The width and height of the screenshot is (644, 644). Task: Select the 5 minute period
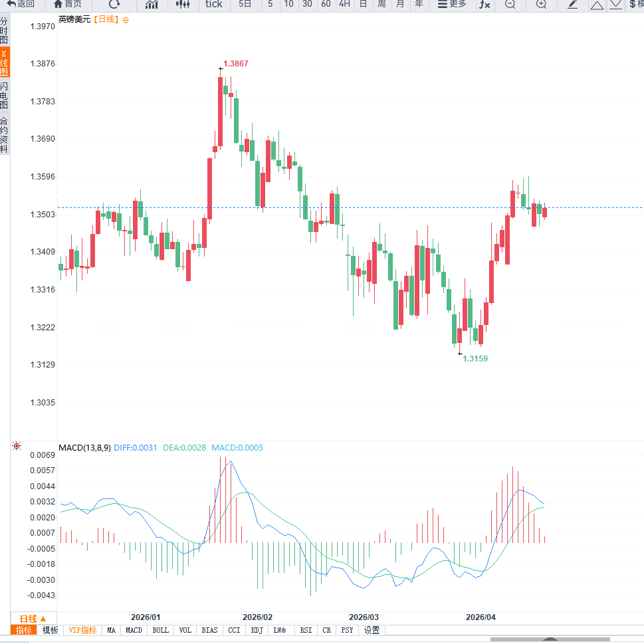pos(270,4)
